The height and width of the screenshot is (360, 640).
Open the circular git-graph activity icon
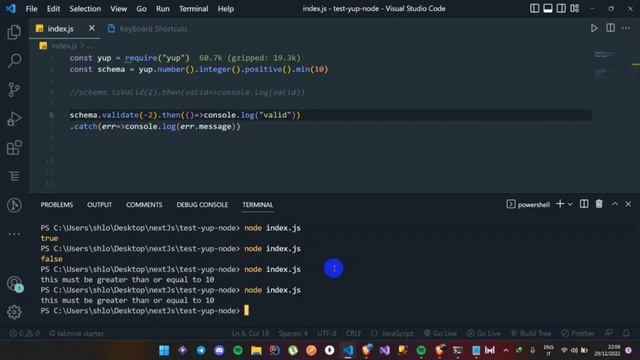14,205
